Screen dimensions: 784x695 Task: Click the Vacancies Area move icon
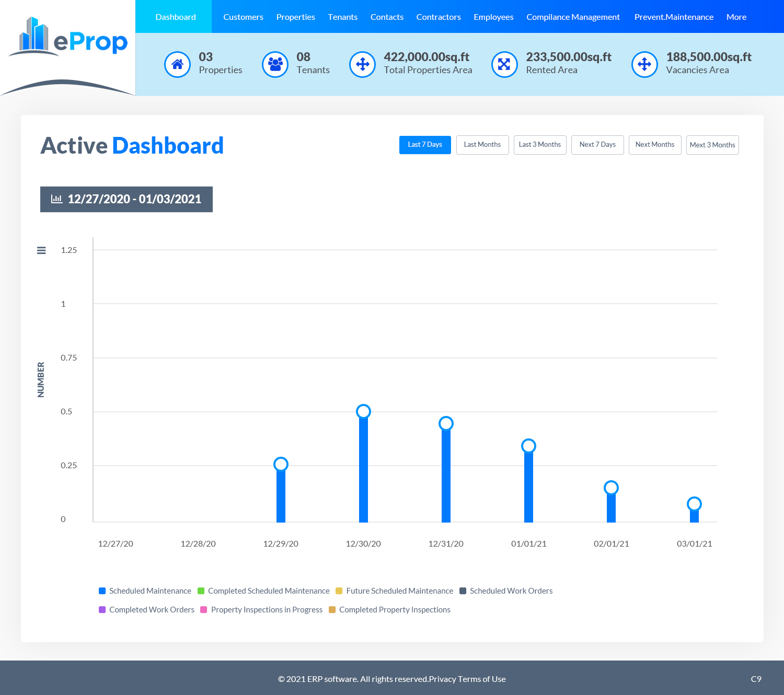(x=645, y=64)
